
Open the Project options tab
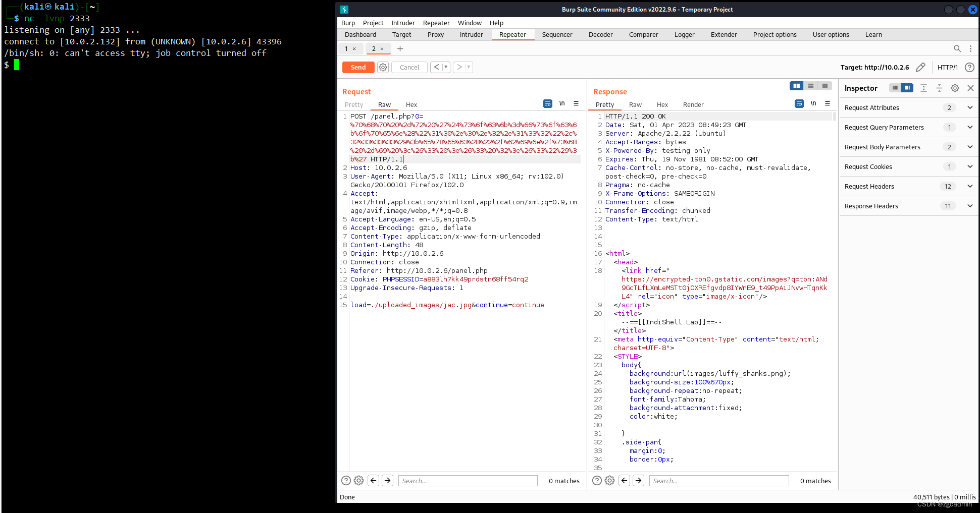pos(775,34)
